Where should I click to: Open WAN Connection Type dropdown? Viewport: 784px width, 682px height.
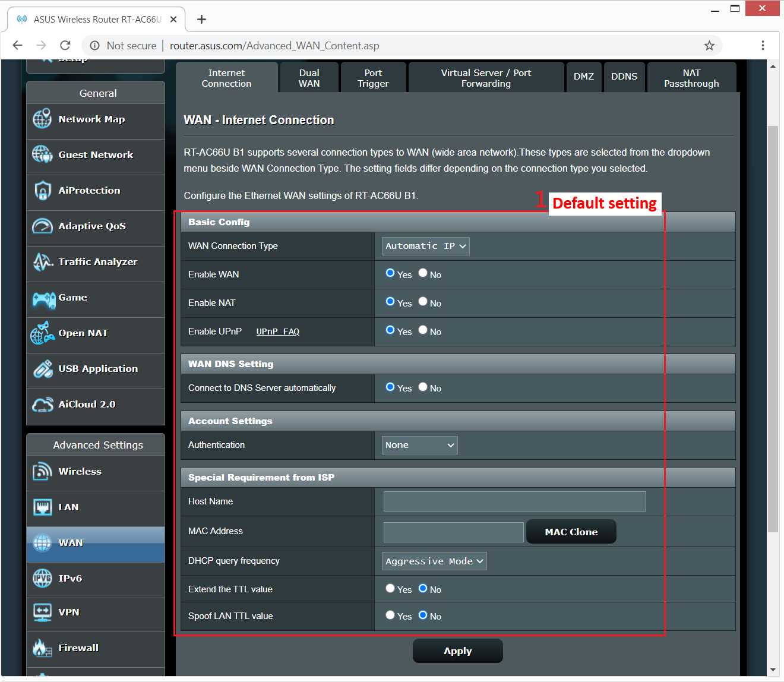(x=426, y=246)
